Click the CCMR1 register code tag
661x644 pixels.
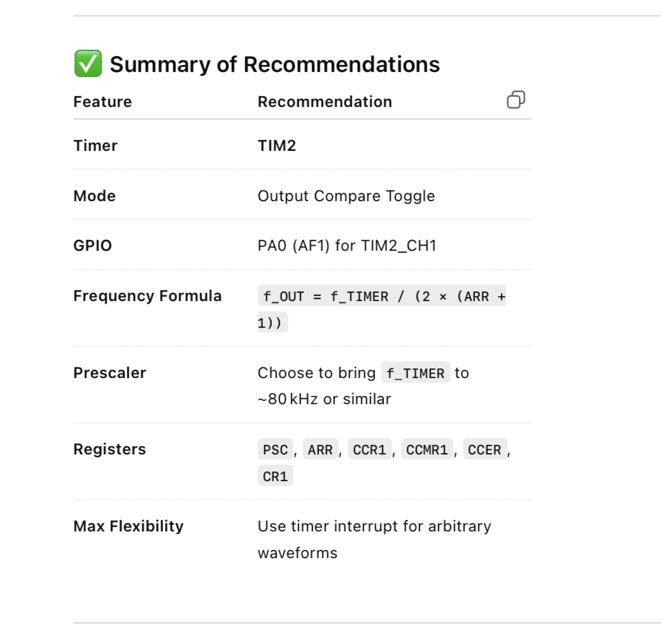pyautogui.click(x=427, y=450)
